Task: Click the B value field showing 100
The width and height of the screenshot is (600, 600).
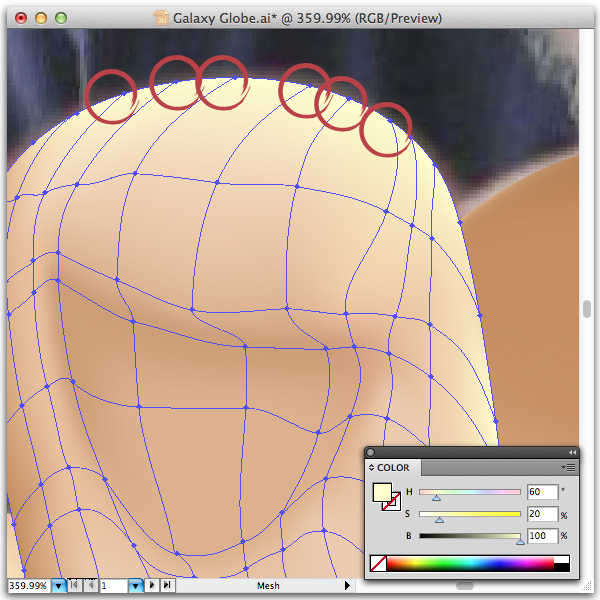Action: [x=543, y=535]
